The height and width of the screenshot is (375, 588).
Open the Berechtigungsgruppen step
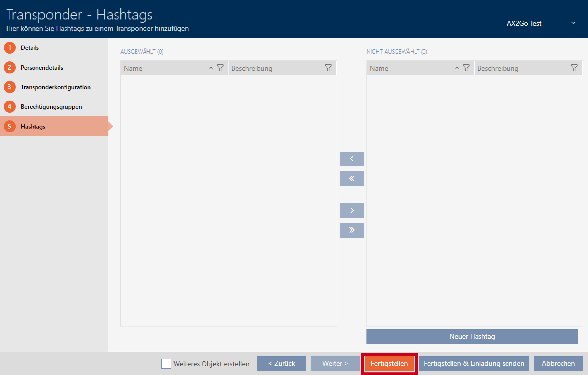coord(51,107)
